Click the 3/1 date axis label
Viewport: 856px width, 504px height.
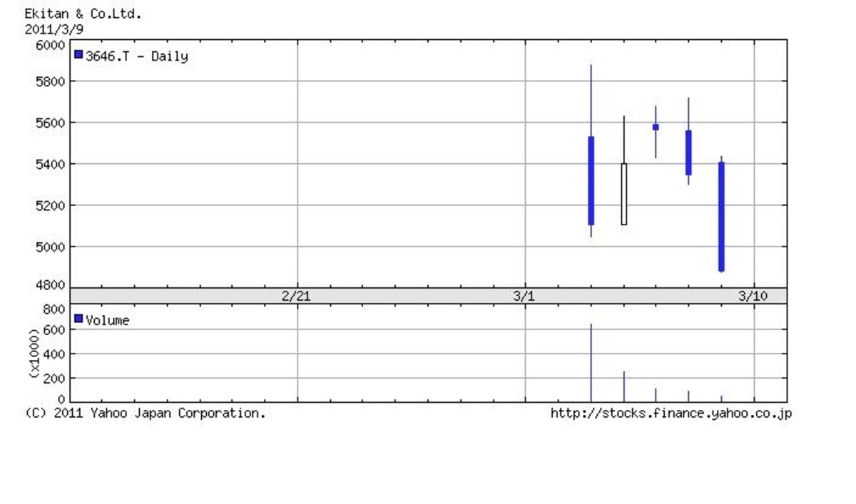(524, 296)
